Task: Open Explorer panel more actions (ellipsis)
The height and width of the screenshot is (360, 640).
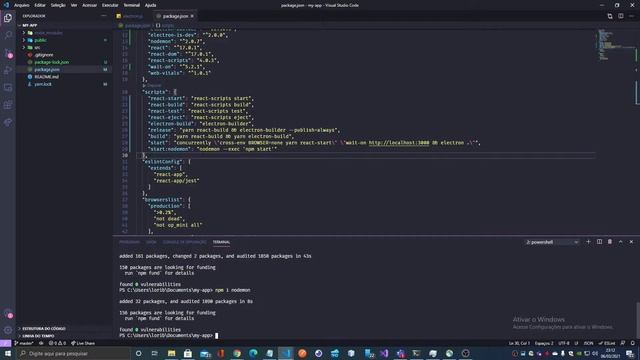Action: (103, 16)
